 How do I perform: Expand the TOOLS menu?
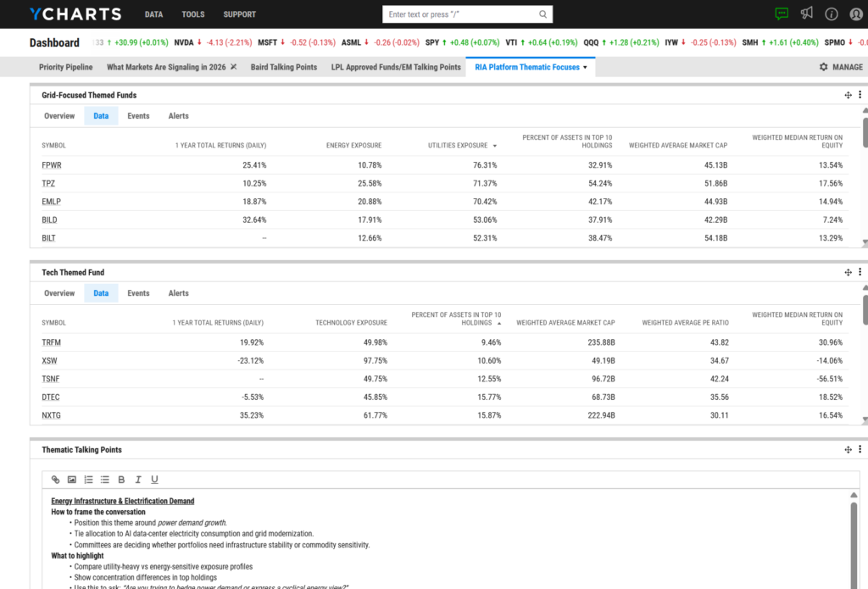192,14
